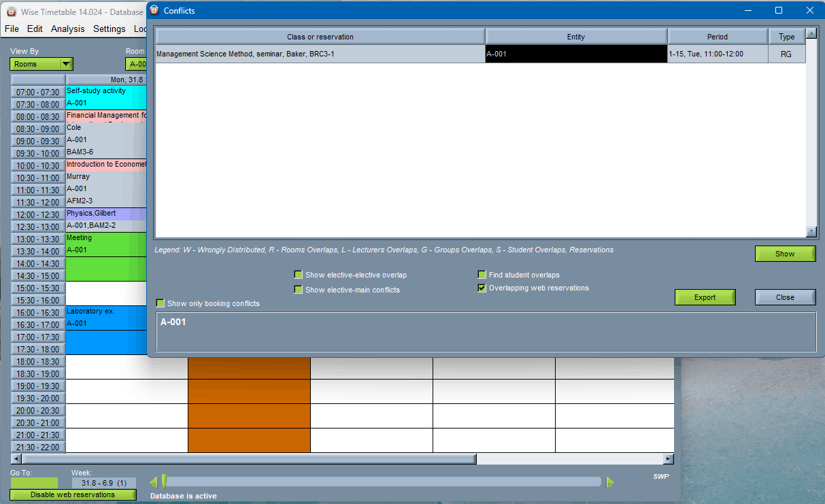Advance to next week using green right arrow
Image resolution: width=825 pixels, height=504 pixels.
(610, 482)
